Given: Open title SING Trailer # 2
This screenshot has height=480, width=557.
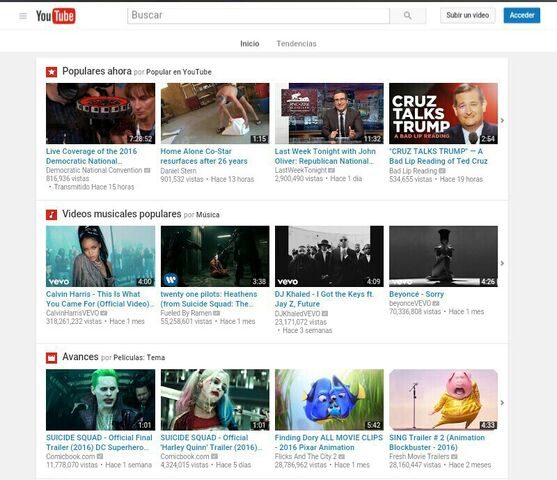Looking at the screenshot, I should pos(437,442).
